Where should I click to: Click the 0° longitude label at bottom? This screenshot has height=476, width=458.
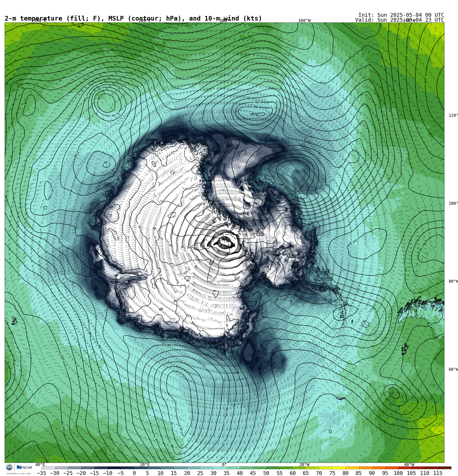pyautogui.click(x=224, y=465)
